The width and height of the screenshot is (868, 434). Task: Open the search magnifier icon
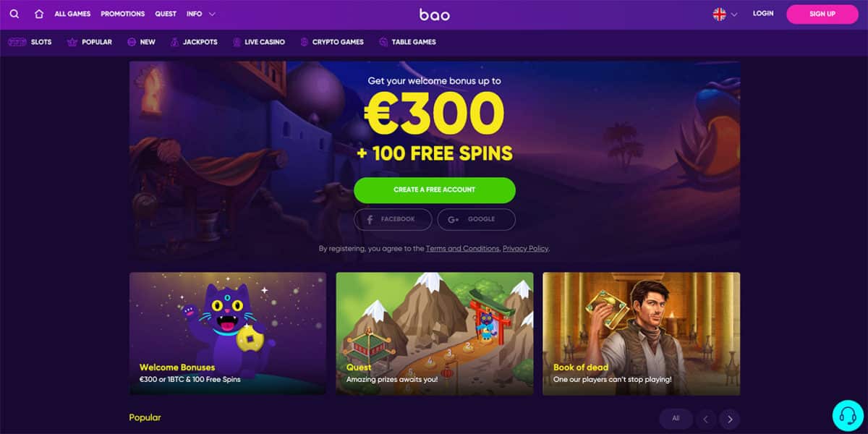[x=14, y=14]
